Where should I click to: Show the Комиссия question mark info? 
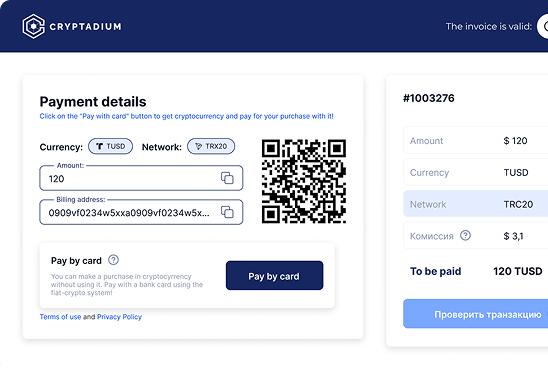click(465, 235)
